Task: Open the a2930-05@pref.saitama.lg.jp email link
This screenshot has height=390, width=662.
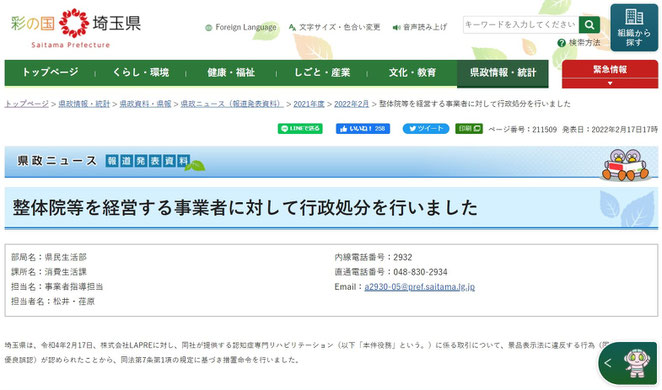Action: (420, 287)
